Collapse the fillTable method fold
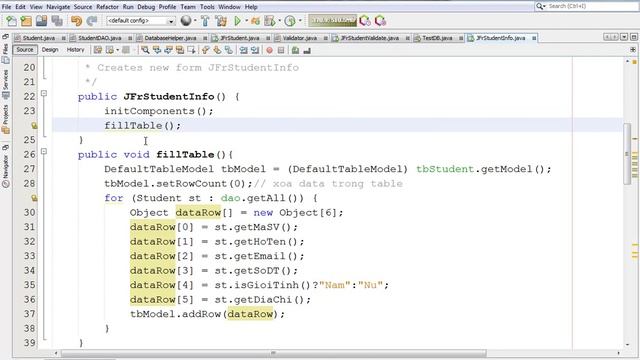 point(44,151)
